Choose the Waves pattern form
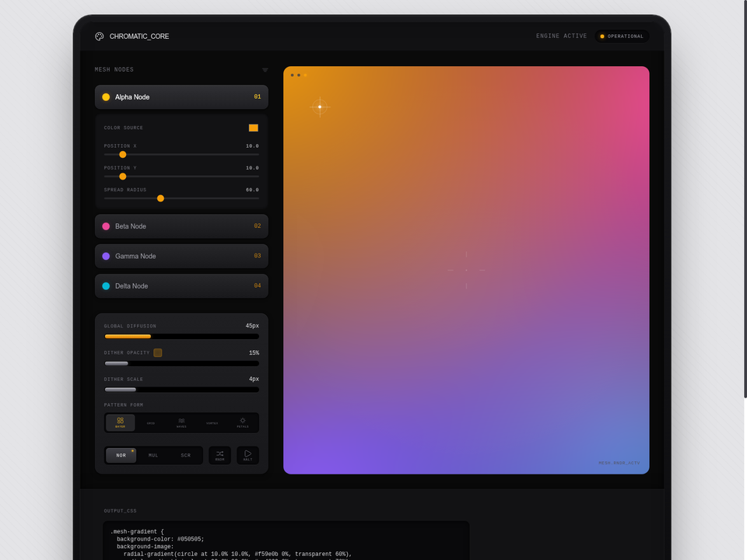 181,423
